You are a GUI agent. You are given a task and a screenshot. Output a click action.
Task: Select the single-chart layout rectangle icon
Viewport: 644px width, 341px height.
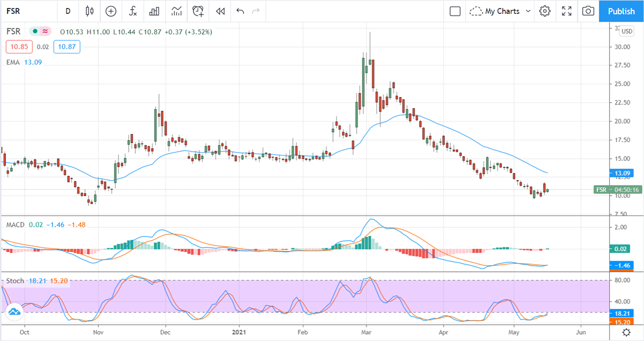[x=455, y=11]
